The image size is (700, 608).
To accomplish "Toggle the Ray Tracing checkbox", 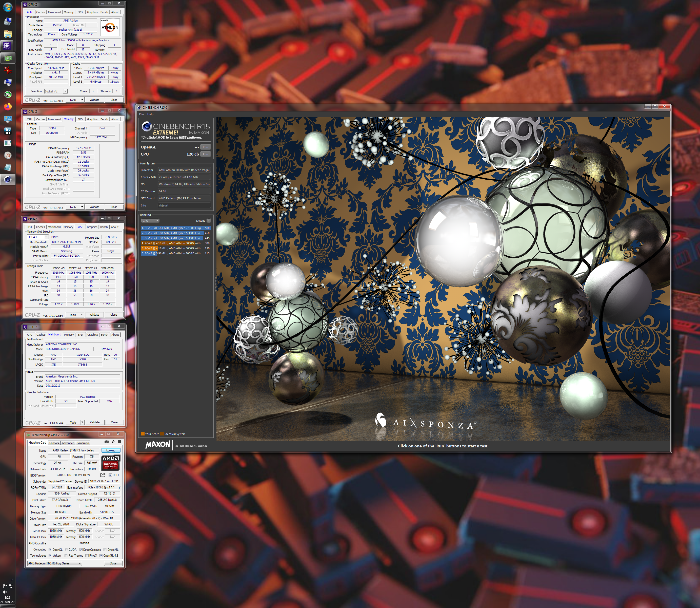I will coord(66,555).
